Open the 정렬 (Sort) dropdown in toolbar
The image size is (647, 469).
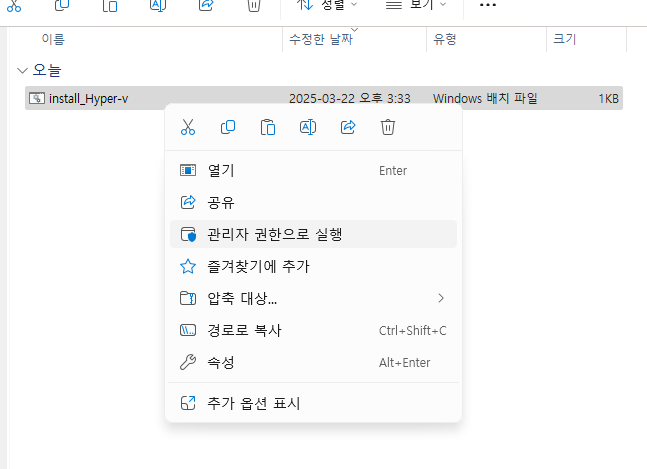pos(329,5)
